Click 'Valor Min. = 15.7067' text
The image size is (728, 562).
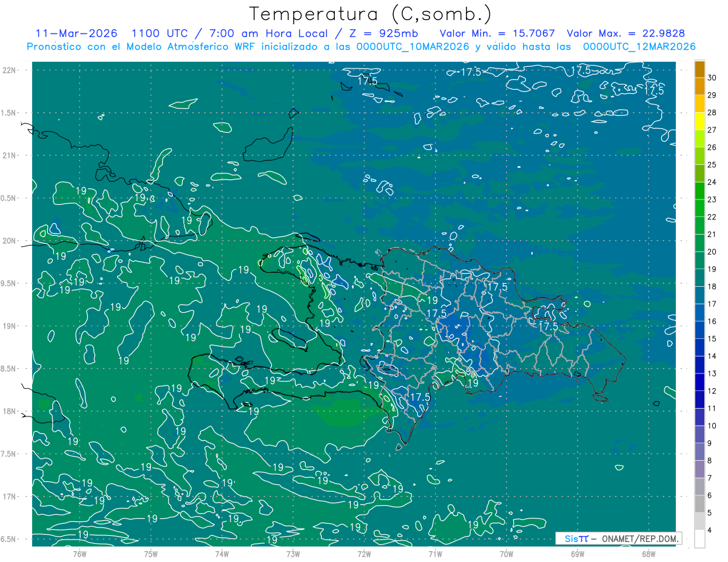tap(497, 33)
